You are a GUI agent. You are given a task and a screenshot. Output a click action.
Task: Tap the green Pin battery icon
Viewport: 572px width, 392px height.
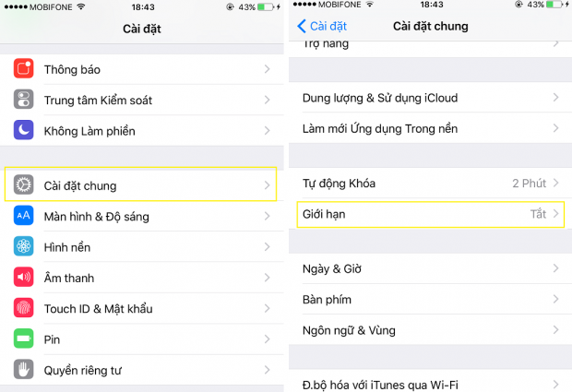pyautogui.click(x=23, y=339)
